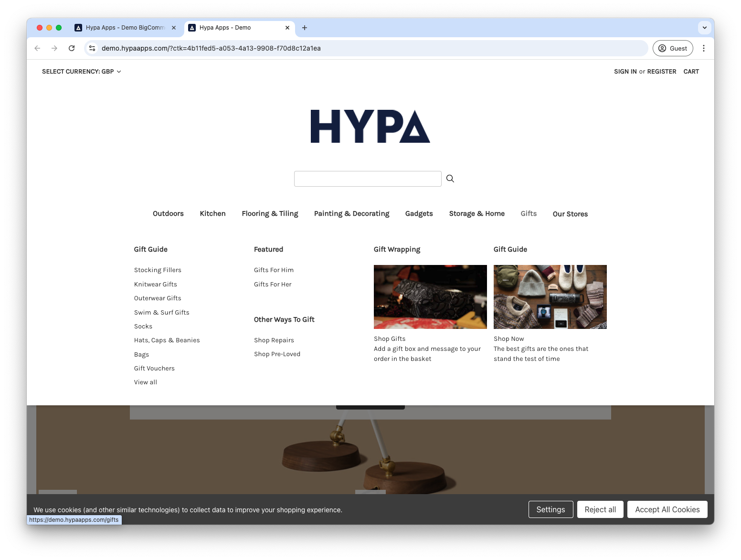
Task: Go back using browser back arrow
Action: point(37,48)
